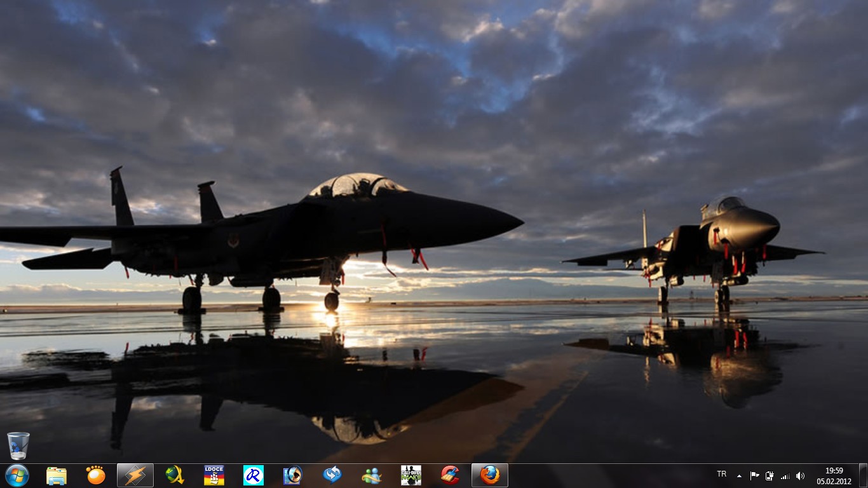Open Windows Live Messenger

point(372,475)
